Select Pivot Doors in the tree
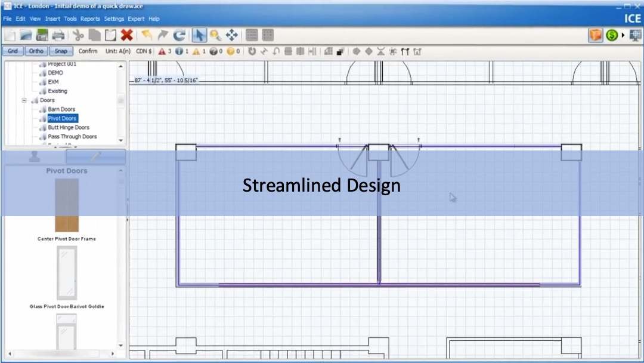The height and width of the screenshot is (363, 644). (x=63, y=118)
